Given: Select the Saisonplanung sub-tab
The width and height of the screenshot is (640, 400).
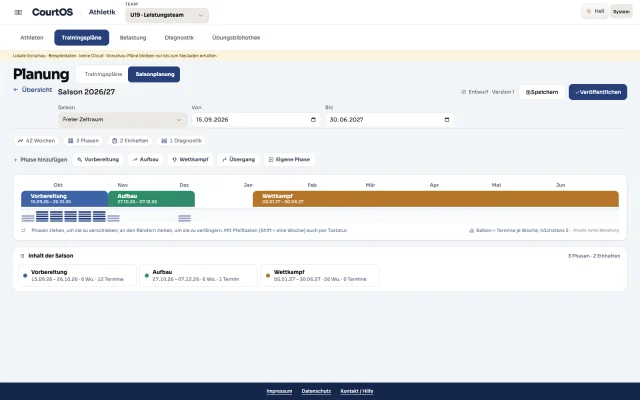Looking at the screenshot, I should 154,74.
